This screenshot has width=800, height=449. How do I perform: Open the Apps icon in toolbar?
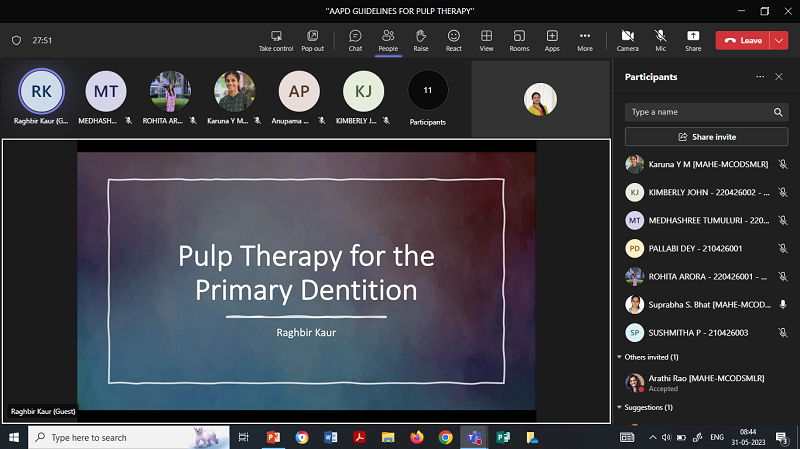click(x=552, y=40)
